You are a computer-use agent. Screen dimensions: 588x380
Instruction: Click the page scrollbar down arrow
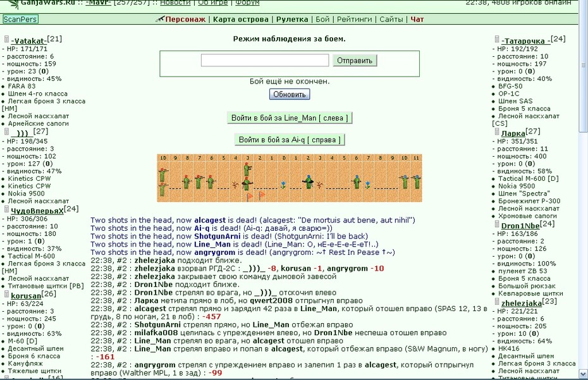[x=584, y=373]
